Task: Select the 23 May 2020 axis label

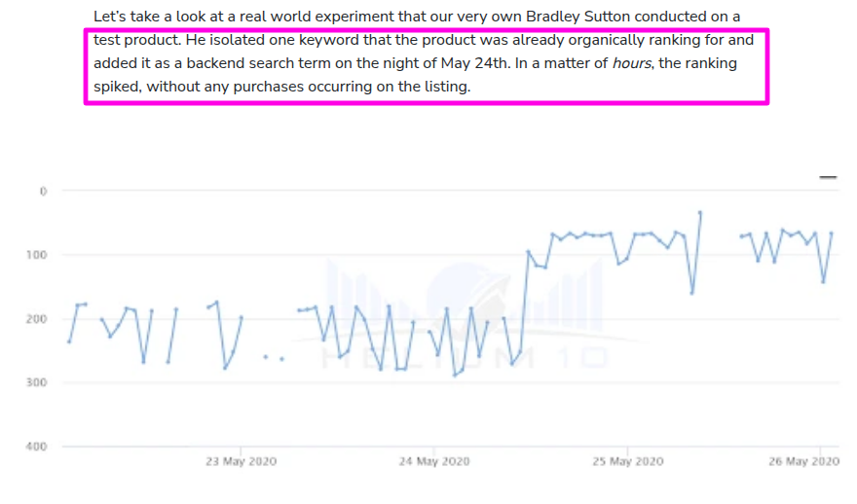Action: pyautogui.click(x=242, y=461)
